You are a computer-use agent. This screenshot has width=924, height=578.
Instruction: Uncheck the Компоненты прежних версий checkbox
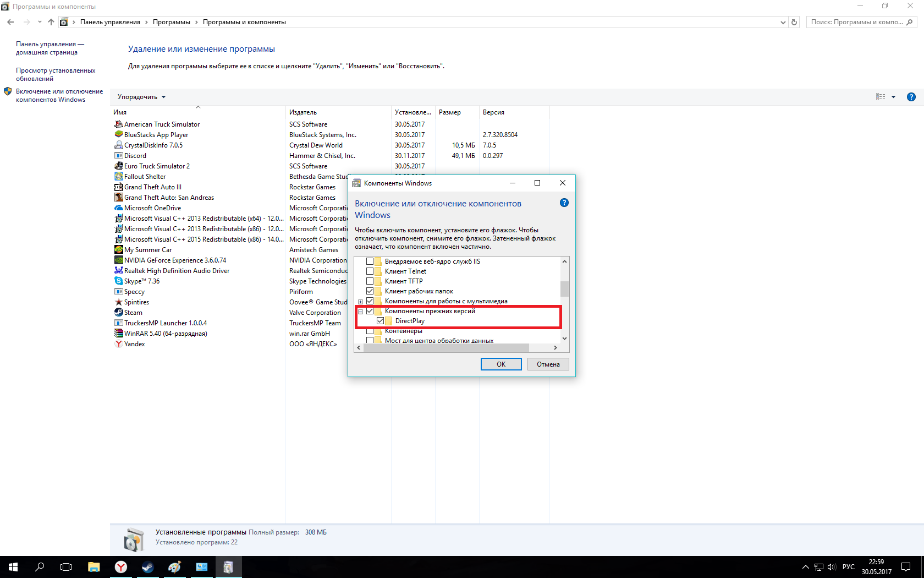(x=370, y=311)
